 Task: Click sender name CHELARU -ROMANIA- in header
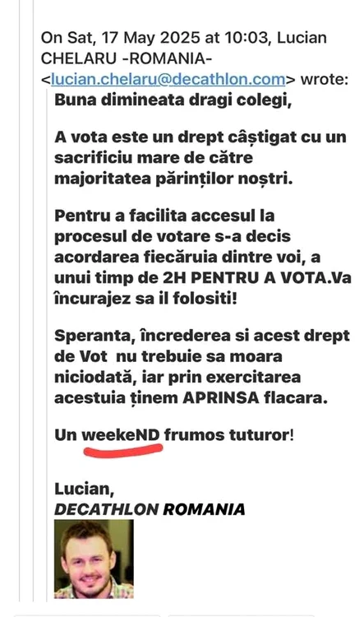click(x=127, y=58)
